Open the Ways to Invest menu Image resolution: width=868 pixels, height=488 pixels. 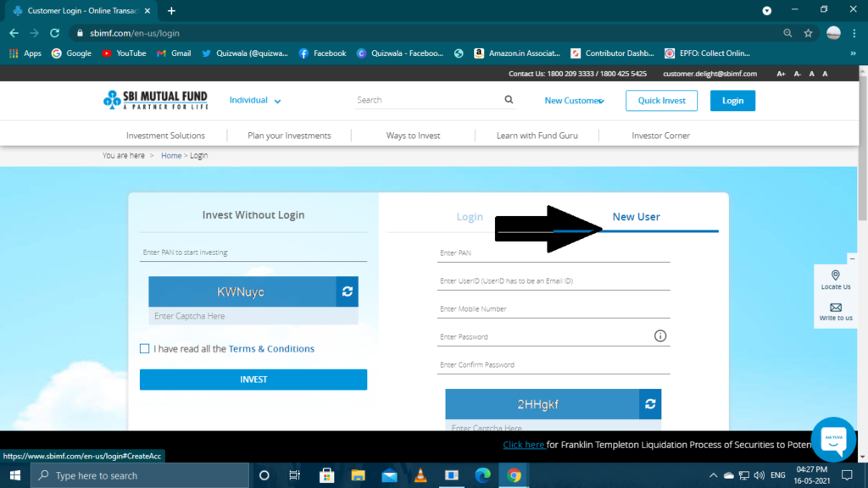pyautogui.click(x=414, y=136)
